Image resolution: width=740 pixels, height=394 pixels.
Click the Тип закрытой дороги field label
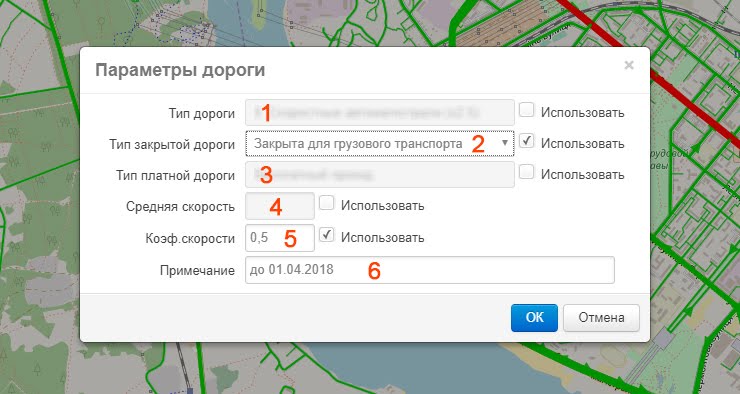click(172, 144)
